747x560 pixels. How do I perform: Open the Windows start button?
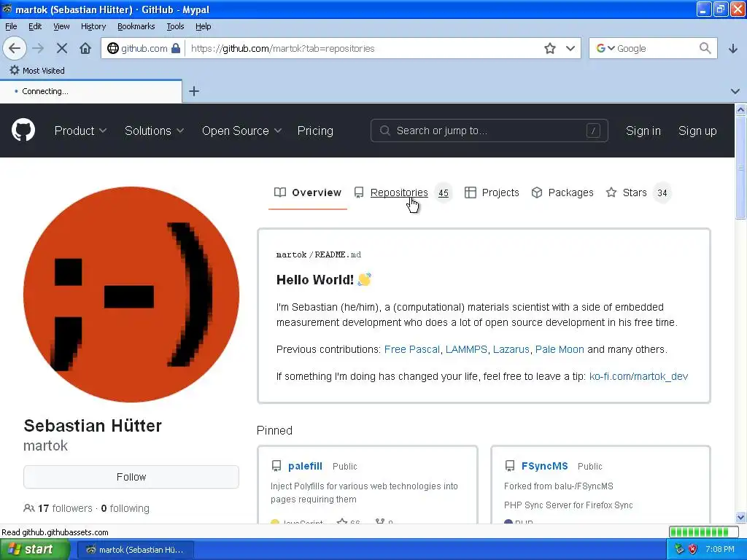coord(35,549)
